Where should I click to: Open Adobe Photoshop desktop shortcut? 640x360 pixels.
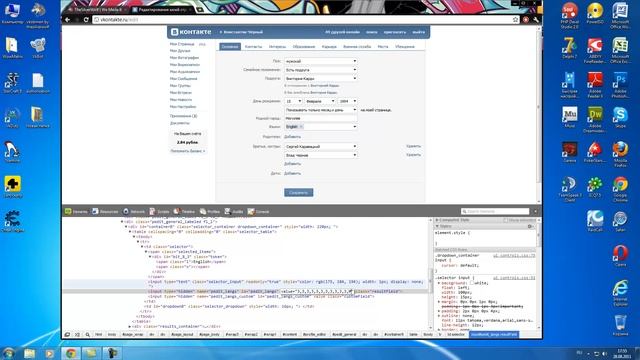click(x=620, y=85)
